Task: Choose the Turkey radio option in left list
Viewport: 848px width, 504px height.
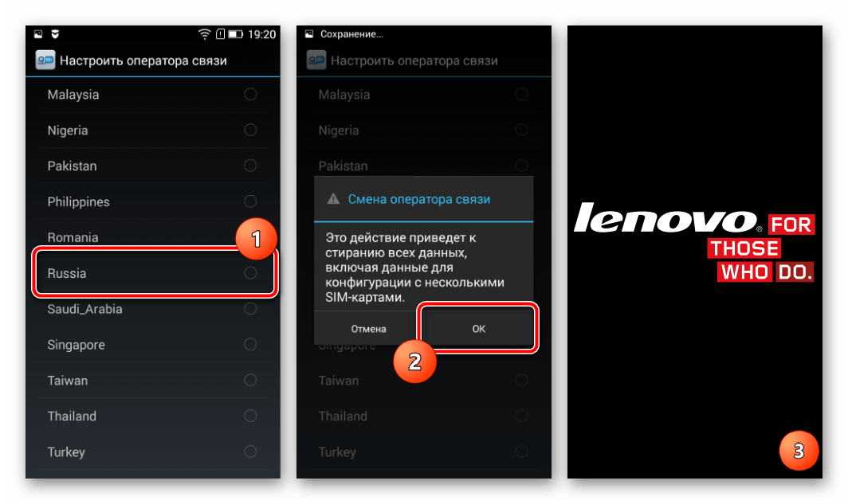Action: click(250, 451)
